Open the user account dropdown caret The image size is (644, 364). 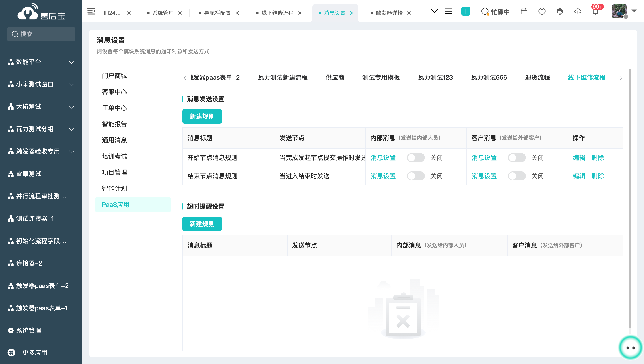634,11
